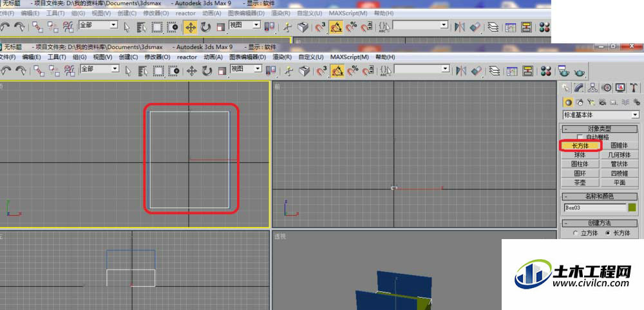The height and width of the screenshot is (310, 644).
Task: Click Redo arrow in front window toolbar
Action: point(20,71)
